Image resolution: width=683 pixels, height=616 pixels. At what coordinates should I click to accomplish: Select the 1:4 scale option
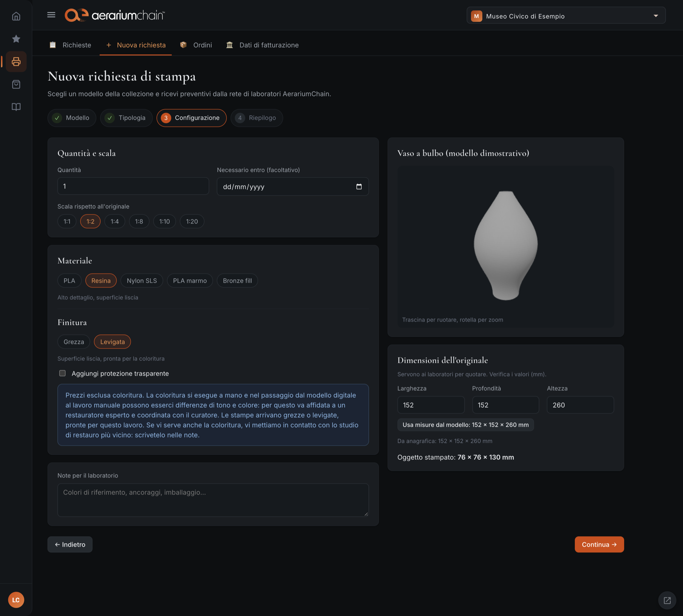point(114,221)
